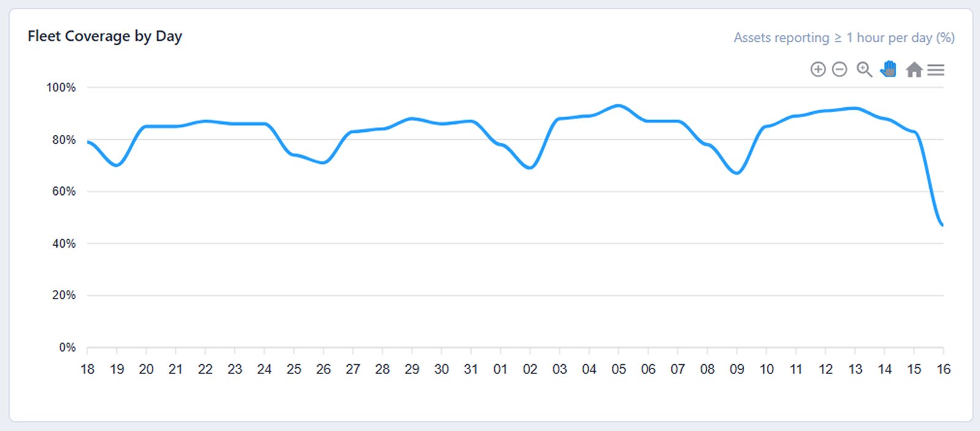This screenshot has width=980, height=431.
Task: Click the line's endpoint above day 16
Action: (943, 225)
